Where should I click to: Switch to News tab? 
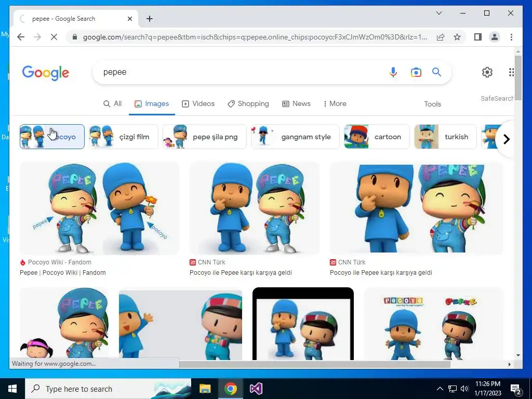click(x=296, y=103)
